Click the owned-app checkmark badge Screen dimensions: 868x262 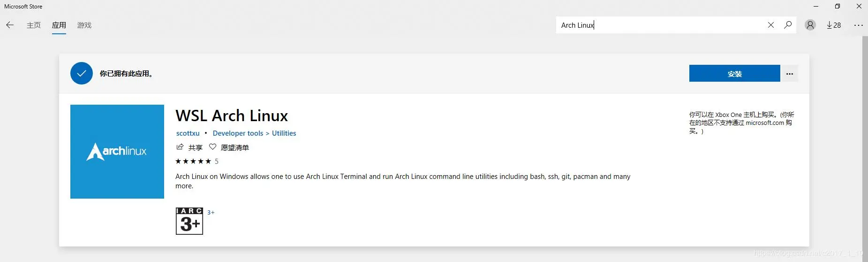(x=82, y=73)
